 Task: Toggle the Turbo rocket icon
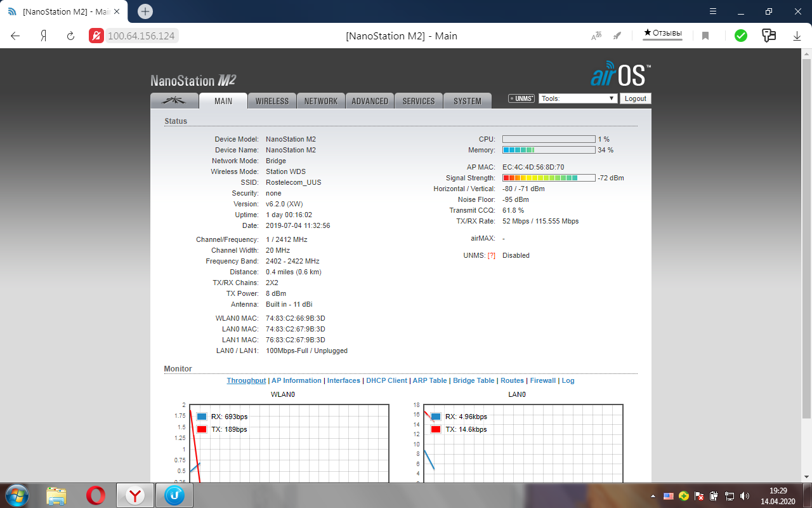click(x=617, y=36)
